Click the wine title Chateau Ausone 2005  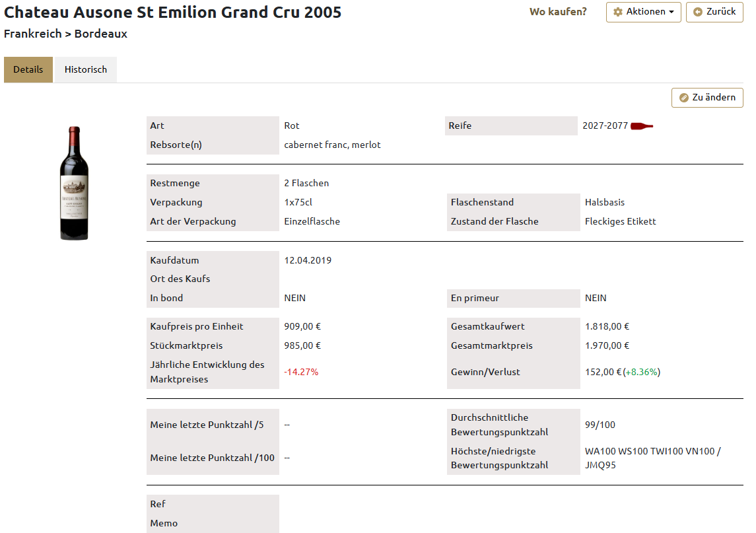[x=172, y=12]
